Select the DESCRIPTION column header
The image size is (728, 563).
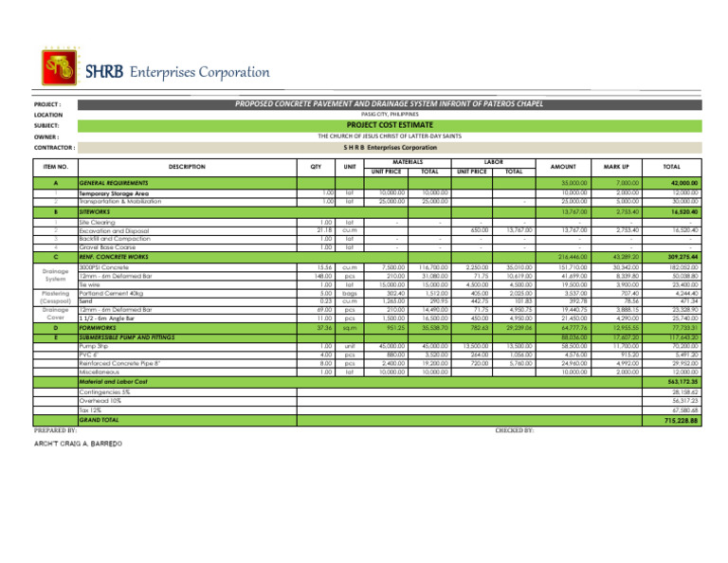coord(187,167)
